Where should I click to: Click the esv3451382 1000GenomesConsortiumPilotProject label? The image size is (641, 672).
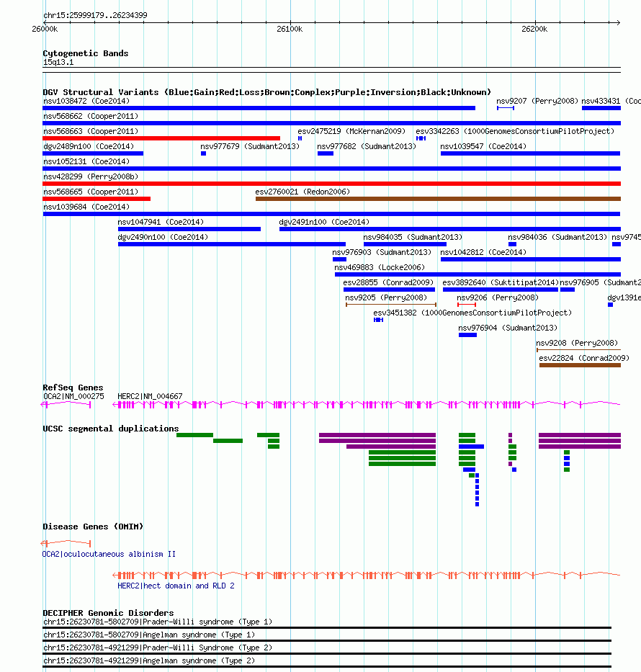pyautogui.click(x=472, y=313)
